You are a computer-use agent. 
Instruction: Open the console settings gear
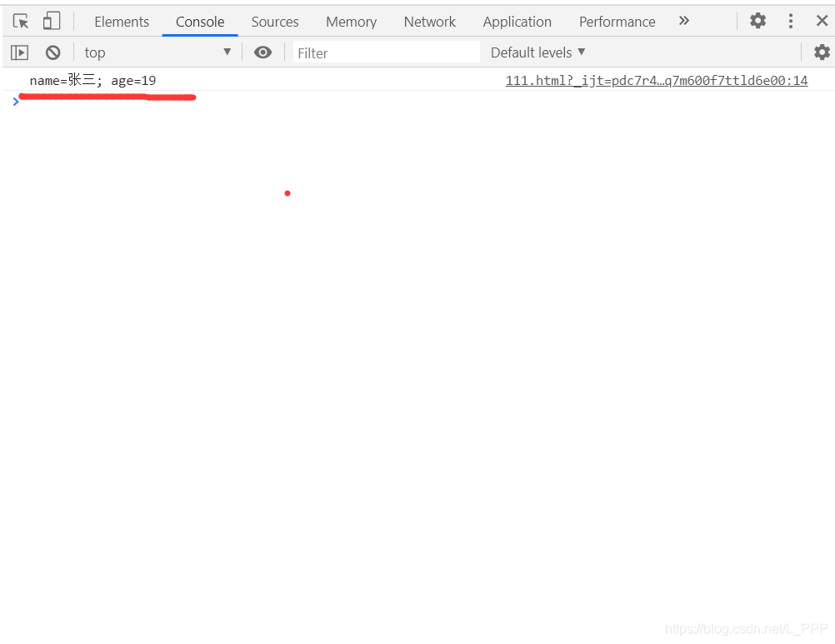(x=822, y=52)
